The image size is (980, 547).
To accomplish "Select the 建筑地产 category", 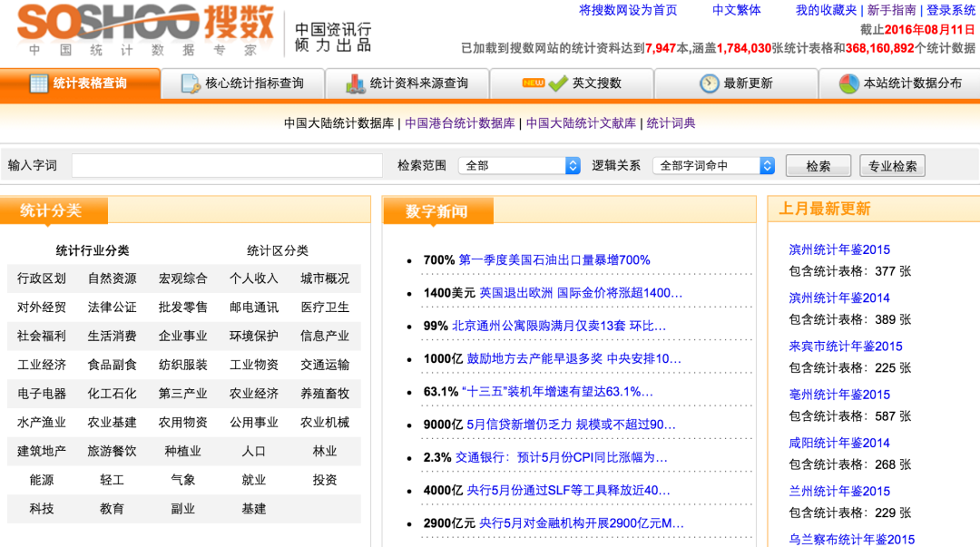I will point(41,451).
